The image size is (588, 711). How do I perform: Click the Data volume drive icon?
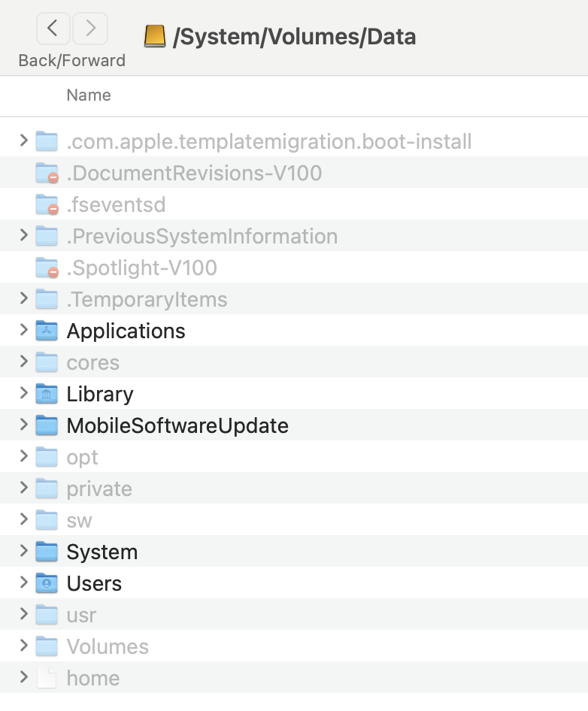click(x=155, y=36)
